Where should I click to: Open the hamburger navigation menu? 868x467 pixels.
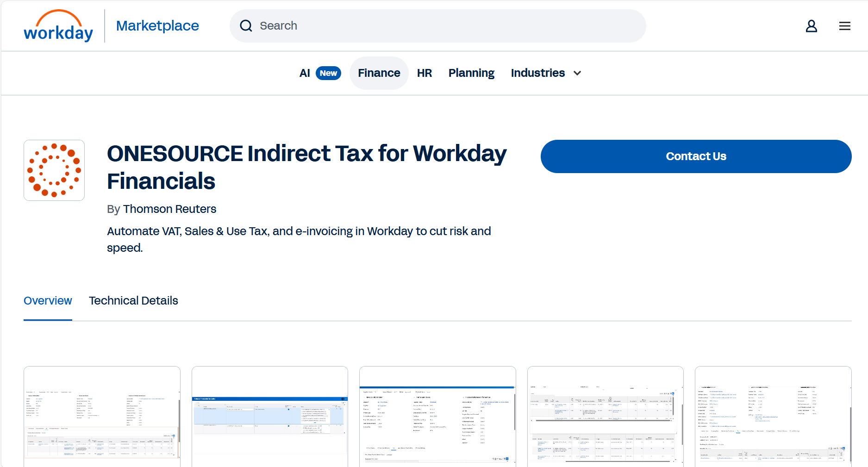coord(844,26)
